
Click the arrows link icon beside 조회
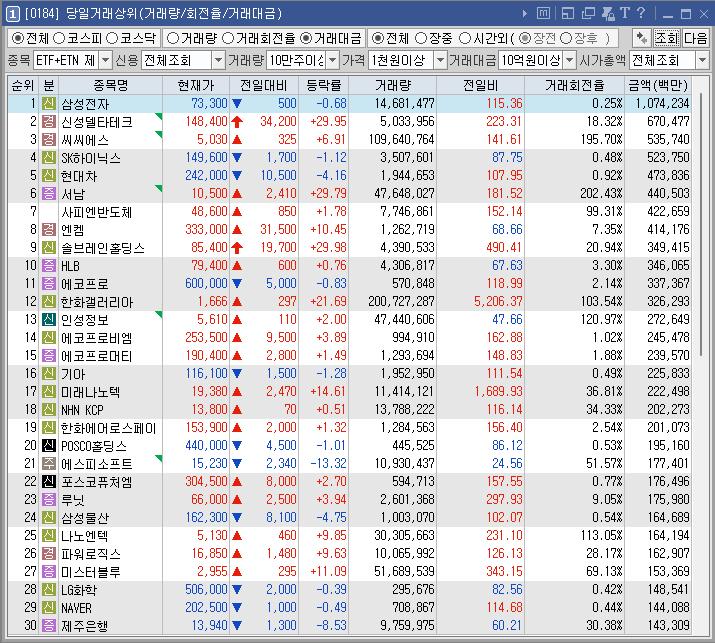(x=642, y=38)
